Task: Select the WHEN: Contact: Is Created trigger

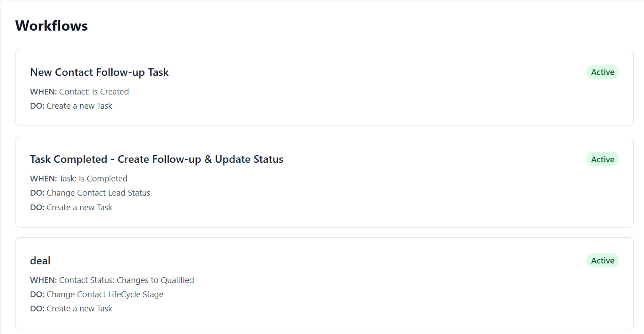Action: point(79,91)
